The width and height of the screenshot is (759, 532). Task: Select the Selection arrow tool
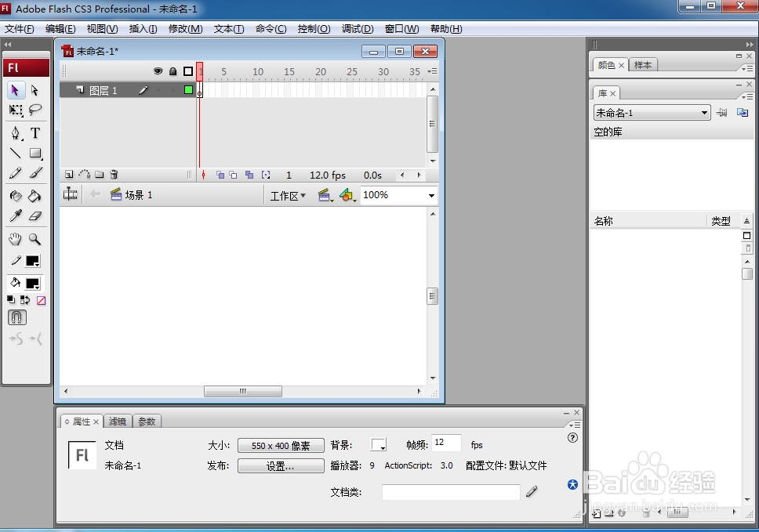(16, 90)
